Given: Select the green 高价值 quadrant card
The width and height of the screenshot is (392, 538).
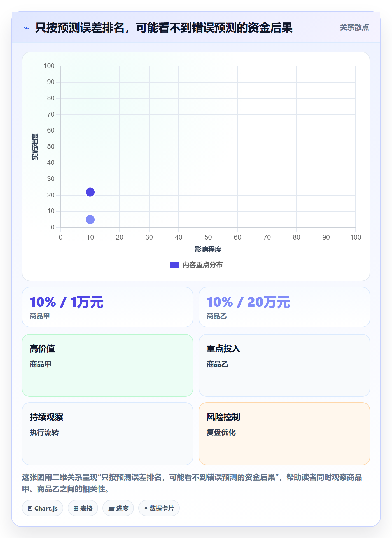Looking at the screenshot, I should [108, 365].
